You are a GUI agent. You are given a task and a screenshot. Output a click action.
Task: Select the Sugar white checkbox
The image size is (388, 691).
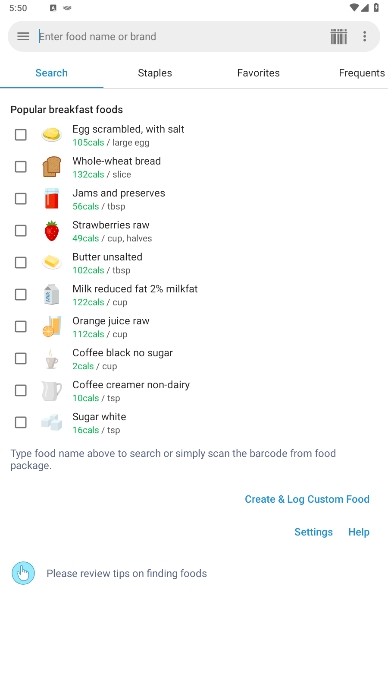(x=21, y=422)
